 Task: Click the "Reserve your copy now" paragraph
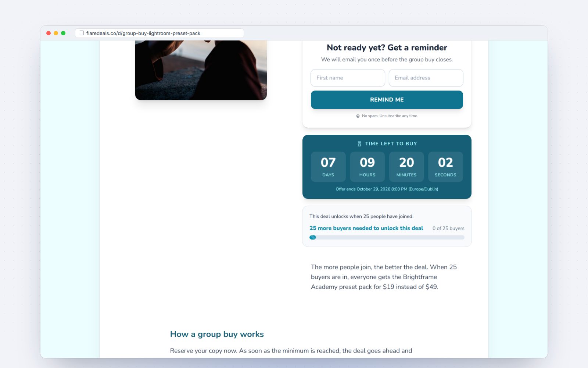click(x=291, y=351)
